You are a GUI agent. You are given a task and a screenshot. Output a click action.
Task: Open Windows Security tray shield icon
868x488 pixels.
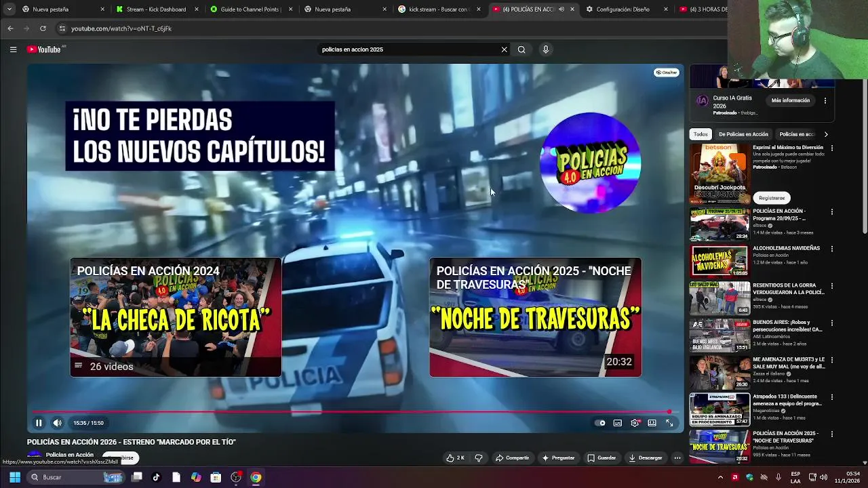749,477
